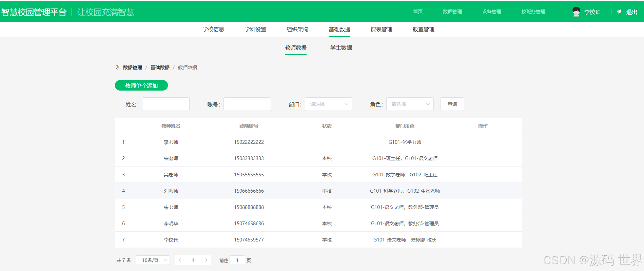Click the user avatar icon next to 李校长
The image size is (644, 271).
(x=576, y=12)
